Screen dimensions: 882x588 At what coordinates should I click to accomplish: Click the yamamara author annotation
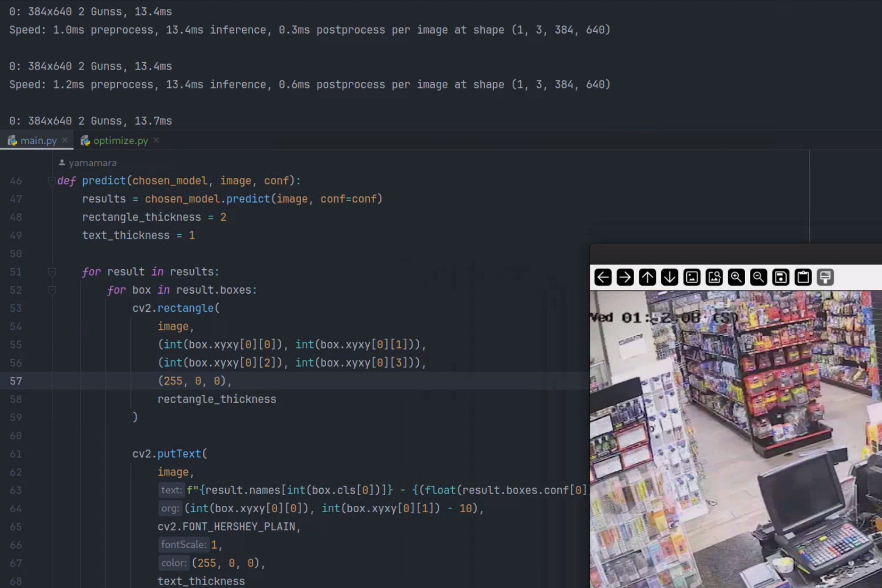[92, 163]
